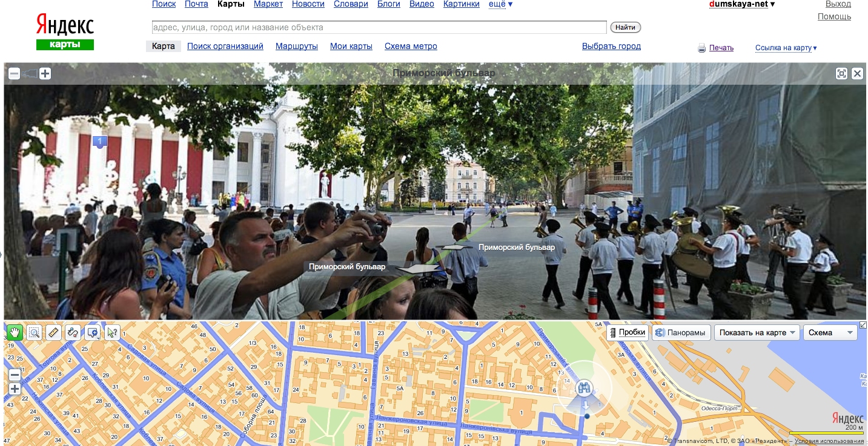Expand the Ссылка на карту dropdown
Image resolution: width=868 pixels, height=446 pixels.
coord(786,48)
